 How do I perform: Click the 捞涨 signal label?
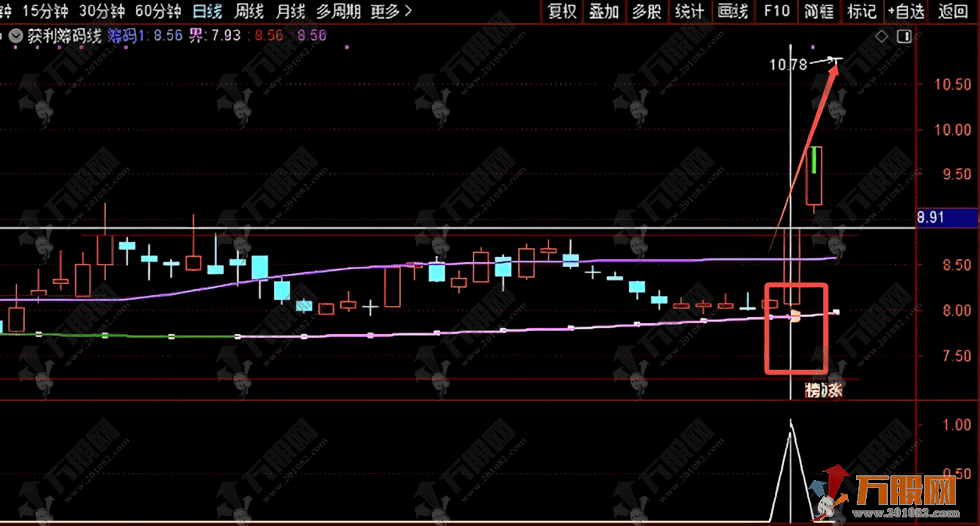pyautogui.click(x=824, y=390)
